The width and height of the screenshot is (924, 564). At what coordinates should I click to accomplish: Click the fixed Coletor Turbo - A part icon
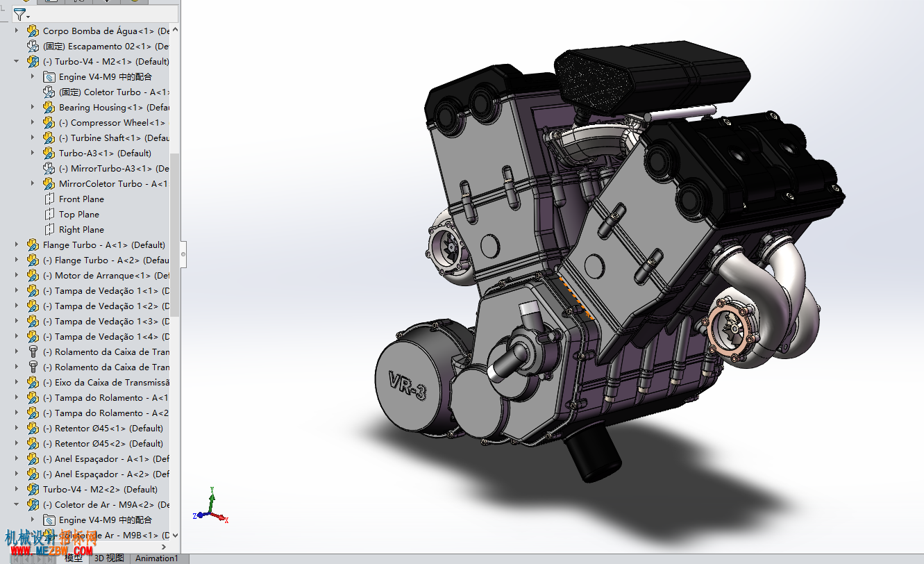(49, 92)
